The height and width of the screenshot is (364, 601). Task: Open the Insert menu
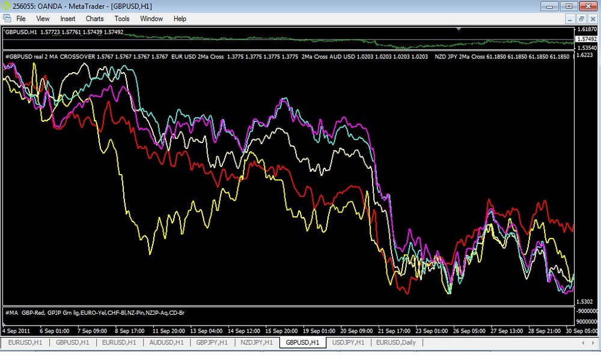click(67, 19)
